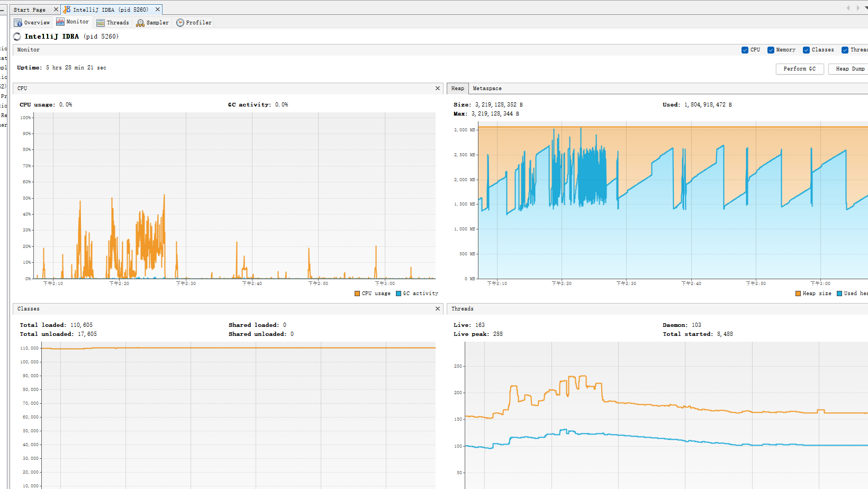
Task: Click the Shared loaded value
Action: point(285,325)
